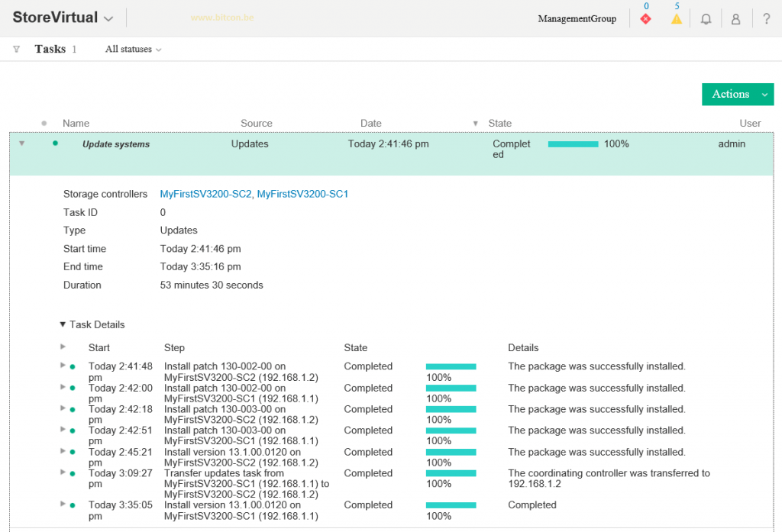Open the All statuses filter dropdown
The image size is (782, 532).
click(133, 49)
